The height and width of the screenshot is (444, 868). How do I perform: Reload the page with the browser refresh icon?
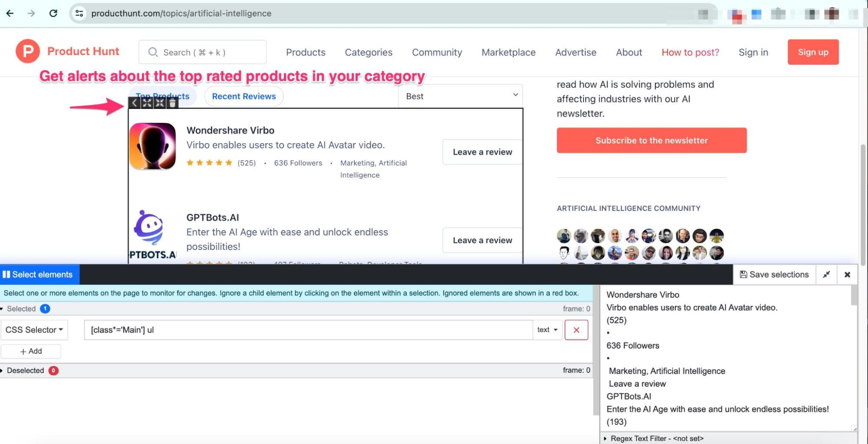click(x=53, y=13)
